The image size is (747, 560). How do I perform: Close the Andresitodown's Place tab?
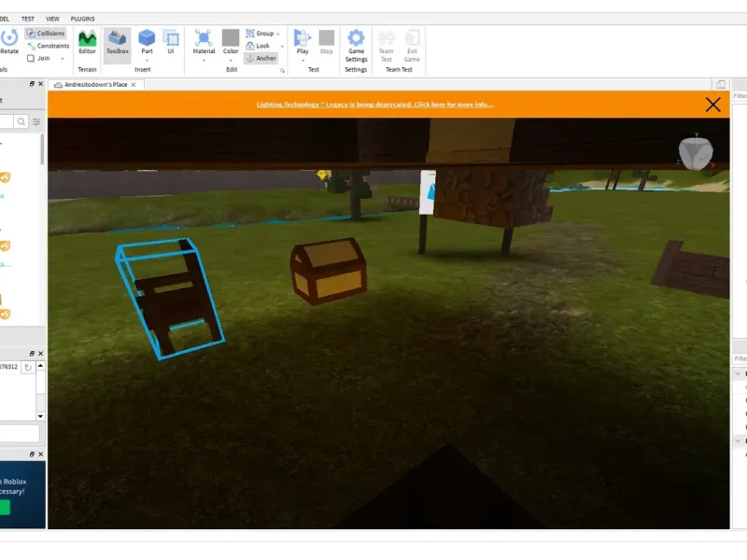134,85
